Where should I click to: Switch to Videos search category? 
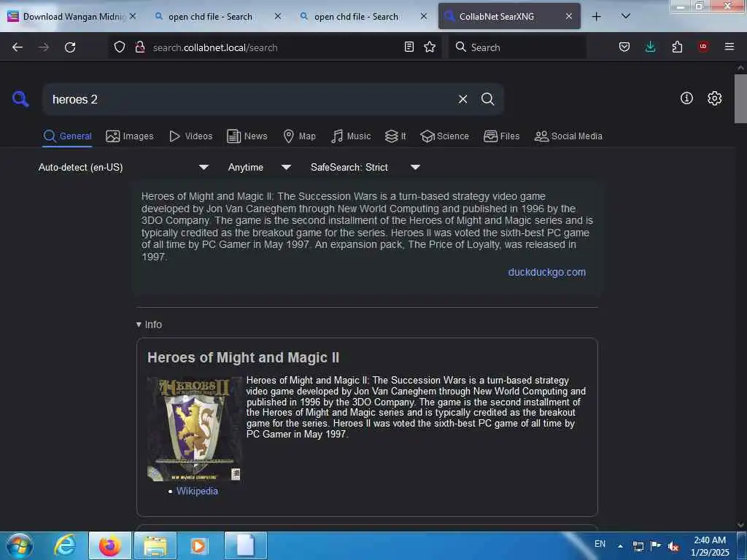click(x=190, y=136)
